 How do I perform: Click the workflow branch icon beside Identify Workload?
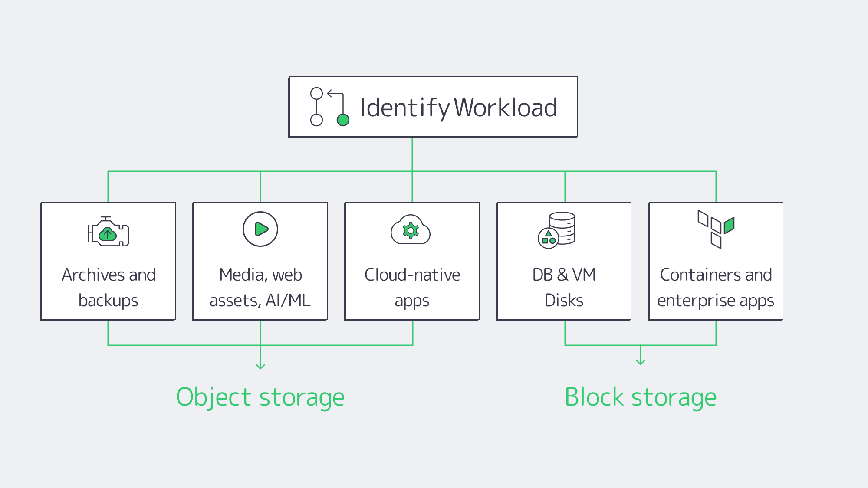[x=330, y=107]
